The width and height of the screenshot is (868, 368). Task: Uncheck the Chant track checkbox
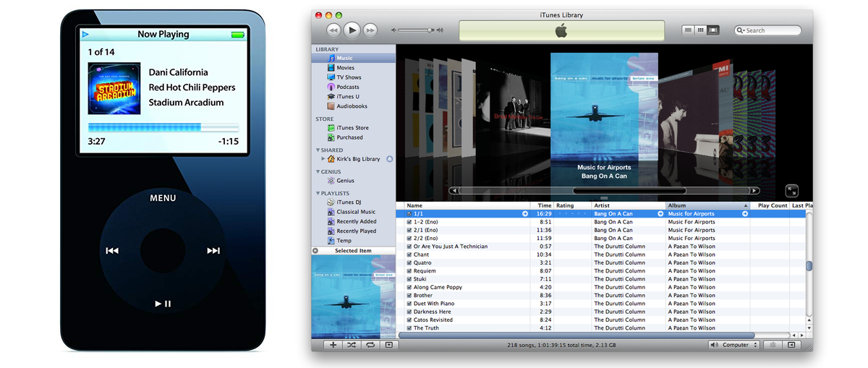[x=409, y=254]
